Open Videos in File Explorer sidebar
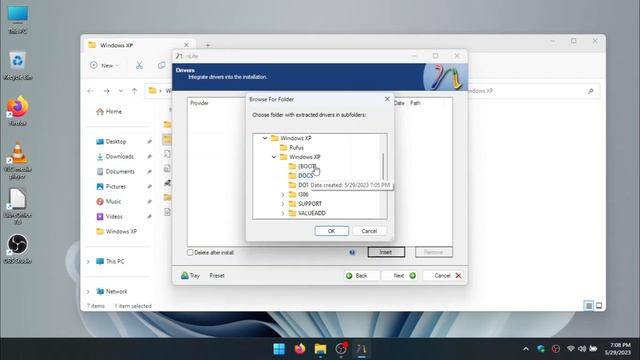This screenshot has height=360, width=640. (109, 216)
